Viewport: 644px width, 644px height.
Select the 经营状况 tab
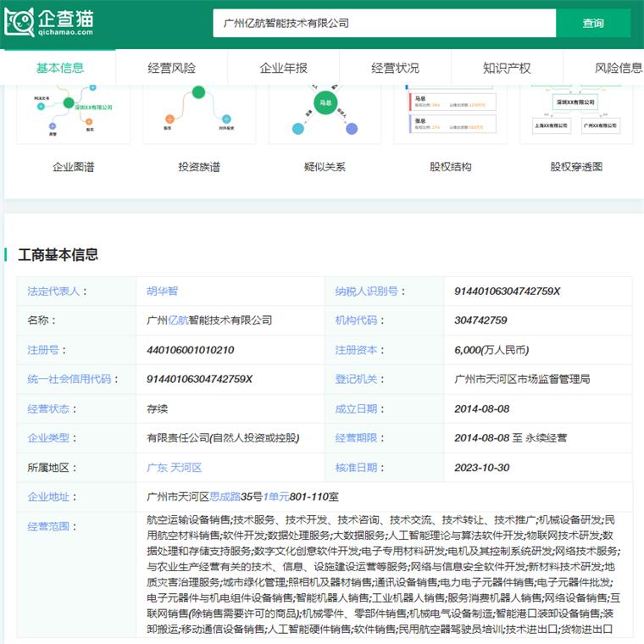point(395,68)
